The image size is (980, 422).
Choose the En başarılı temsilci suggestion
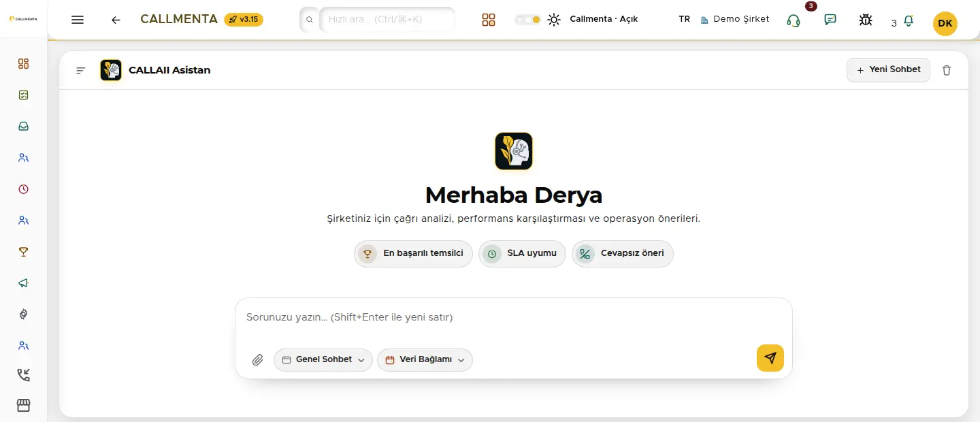(x=413, y=254)
